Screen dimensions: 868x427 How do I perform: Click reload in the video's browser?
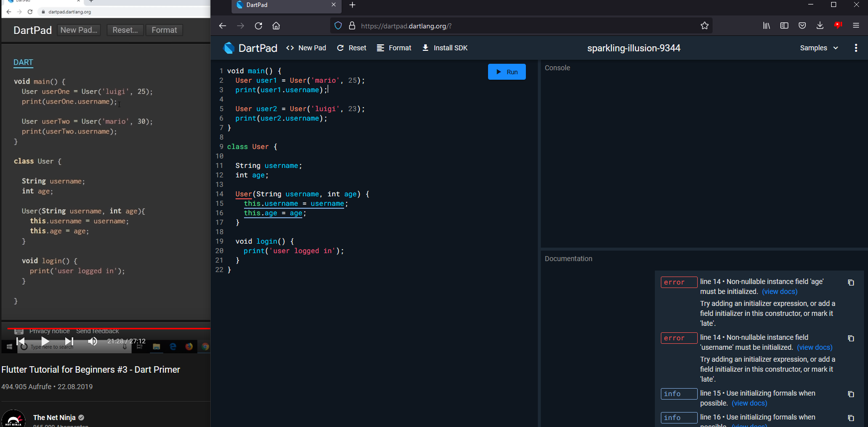(x=30, y=11)
